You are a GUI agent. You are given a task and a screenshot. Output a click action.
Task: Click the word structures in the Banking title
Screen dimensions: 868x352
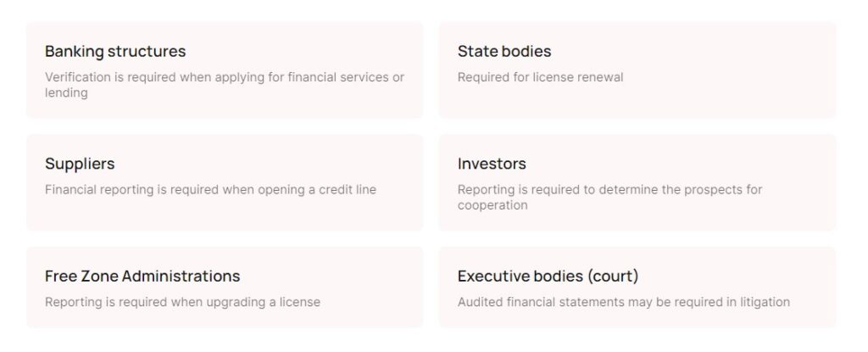click(153, 52)
